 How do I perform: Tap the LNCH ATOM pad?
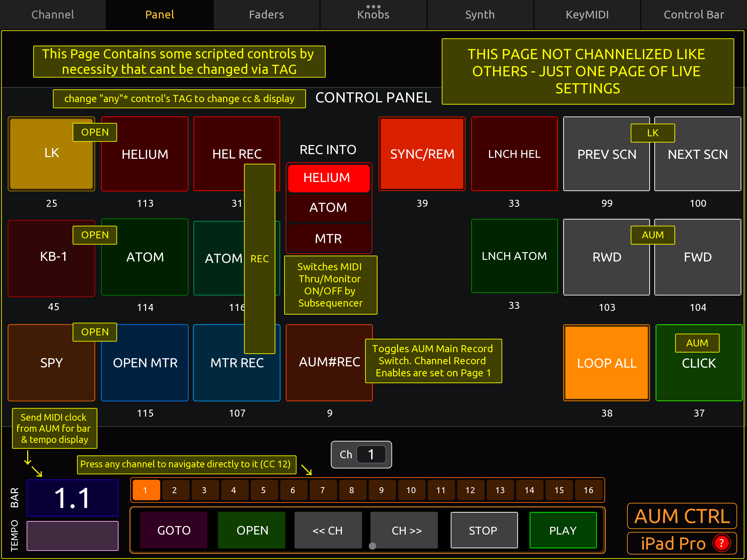pos(514,256)
